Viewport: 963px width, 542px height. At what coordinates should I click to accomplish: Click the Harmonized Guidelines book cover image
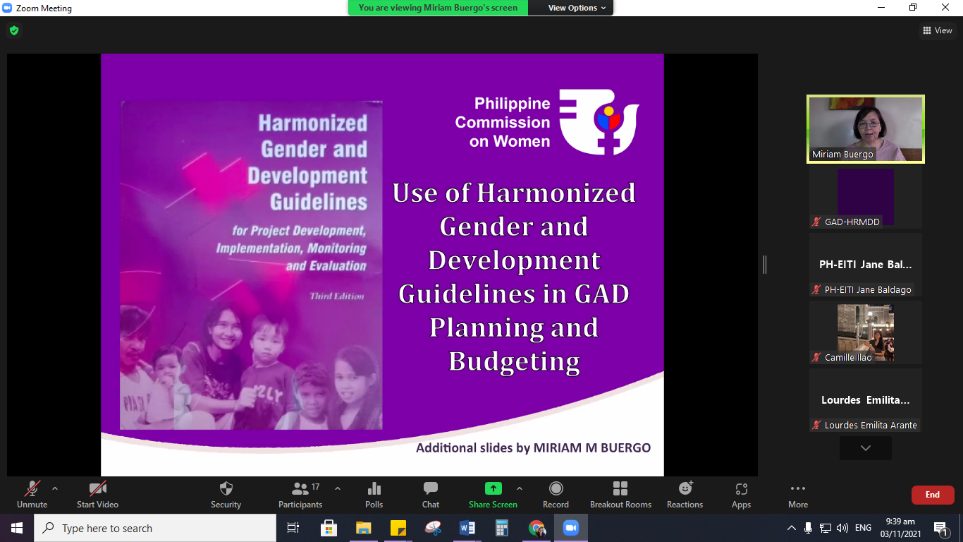click(251, 265)
